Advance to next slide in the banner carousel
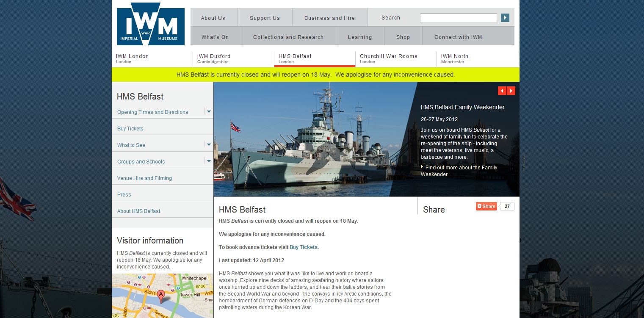Screen dimensions: 644x318 (511, 91)
